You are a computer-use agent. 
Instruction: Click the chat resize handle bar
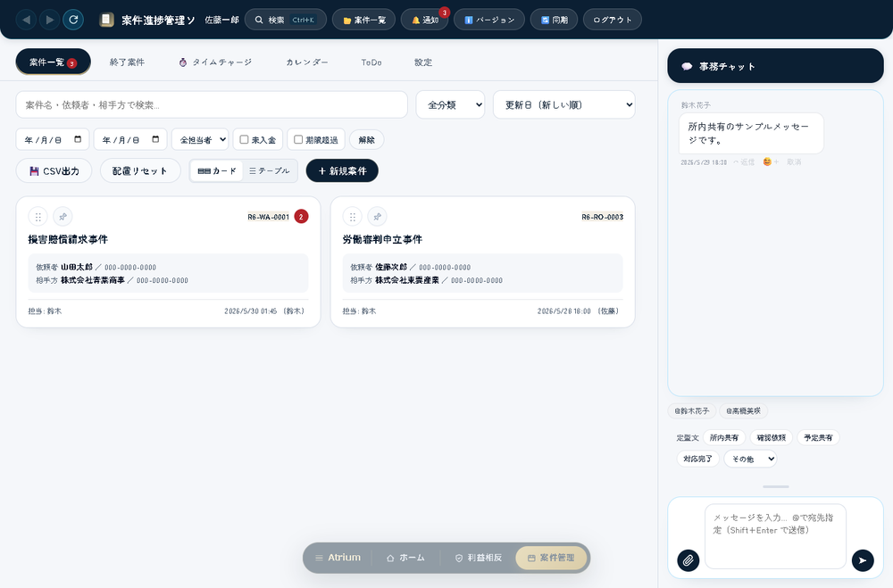pos(776,486)
